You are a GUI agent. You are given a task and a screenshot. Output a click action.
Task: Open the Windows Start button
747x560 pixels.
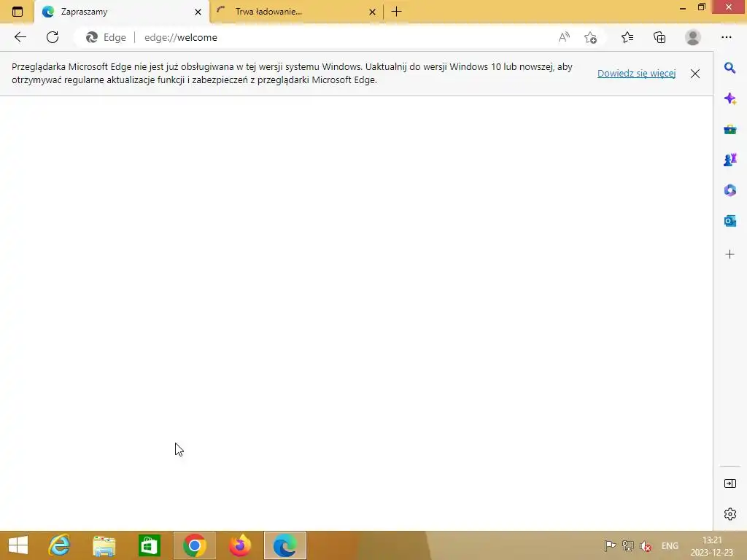[x=18, y=545]
